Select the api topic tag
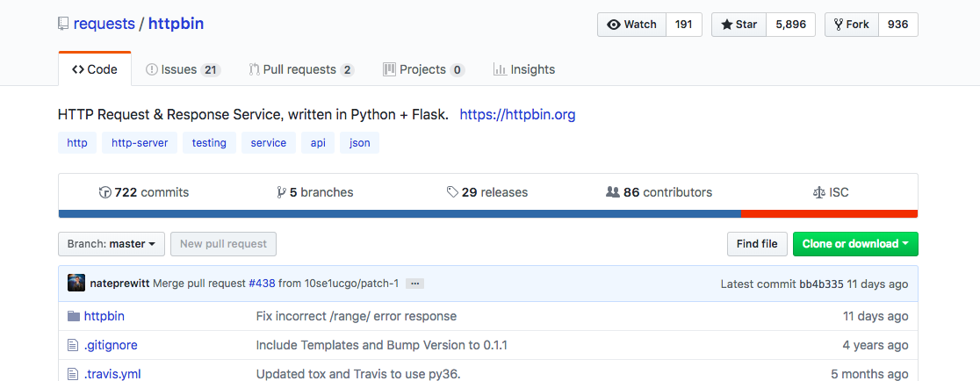Image resolution: width=980 pixels, height=381 pixels. coord(318,142)
